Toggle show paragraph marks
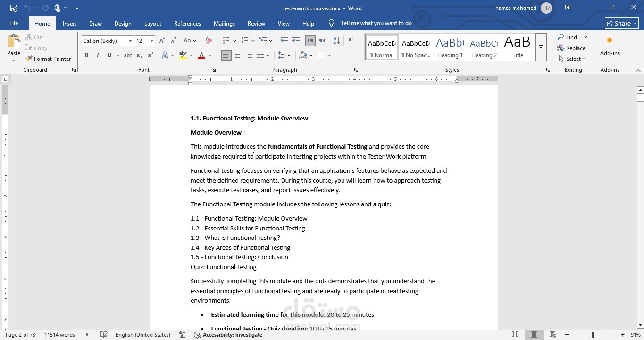The width and height of the screenshot is (644, 340). pos(351,41)
